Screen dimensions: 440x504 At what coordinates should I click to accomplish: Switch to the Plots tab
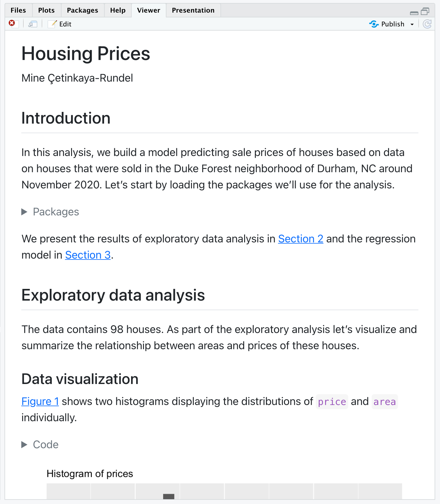[46, 10]
